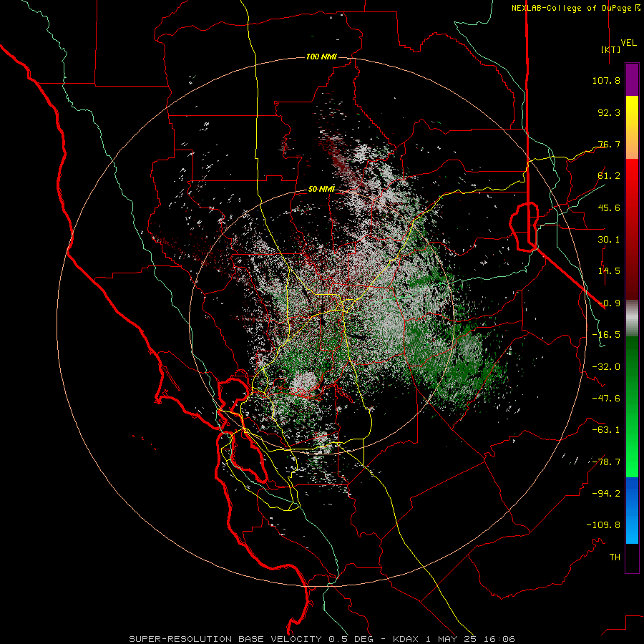
Task: Click the -78.7 velocity scale value
Action: tap(606, 462)
